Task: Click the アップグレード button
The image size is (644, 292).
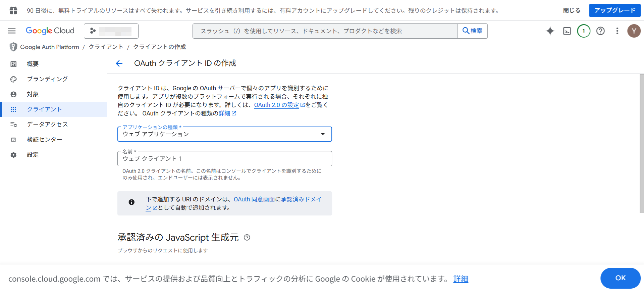Action: pos(614,10)
